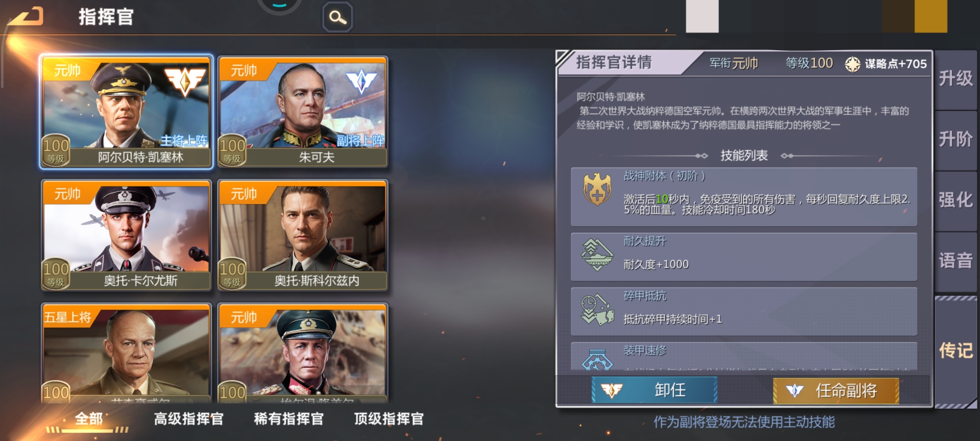Open the 顶级指挥官 category
Screen dimensions: 980x441
[389, 419]
